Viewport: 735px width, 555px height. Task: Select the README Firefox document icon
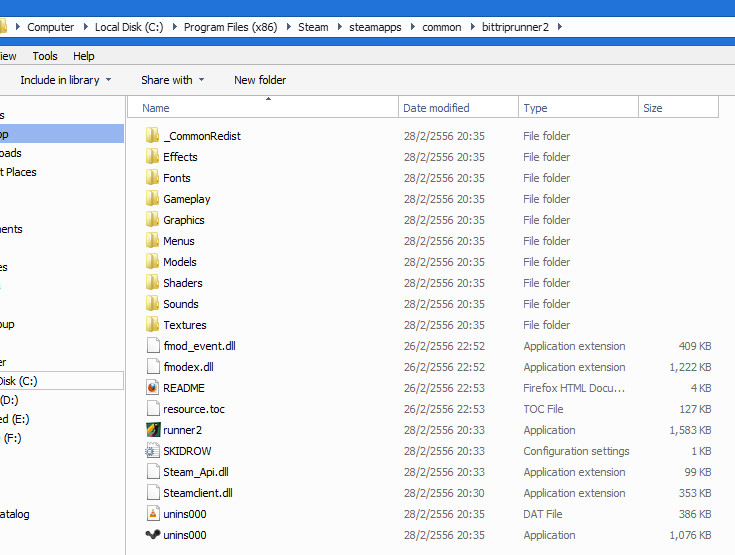coord(153,388)
